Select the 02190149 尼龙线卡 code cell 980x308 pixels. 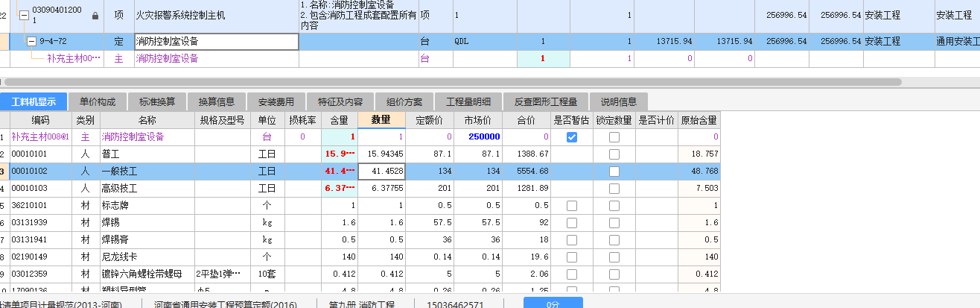pos(40,257)
